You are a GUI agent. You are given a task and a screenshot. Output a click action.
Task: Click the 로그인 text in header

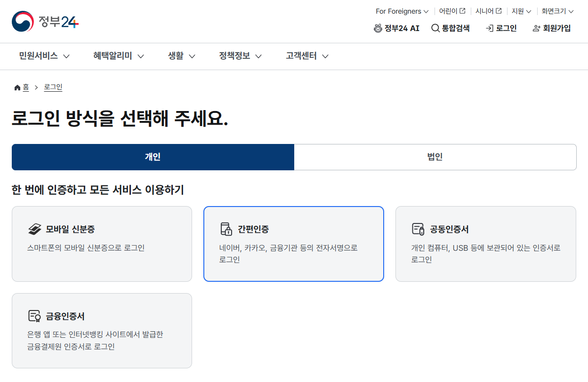(x=507, y=28)
